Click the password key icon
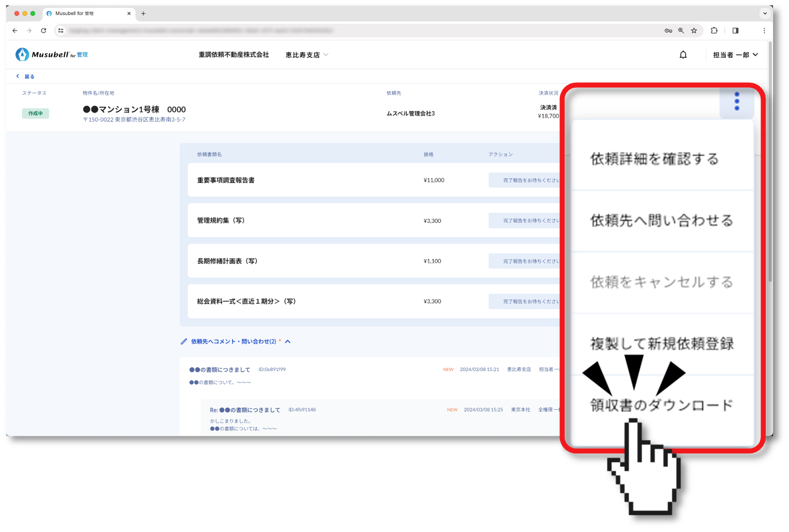Image resolution: width=789 pixels, height=532 pixels. coord(668,30)
